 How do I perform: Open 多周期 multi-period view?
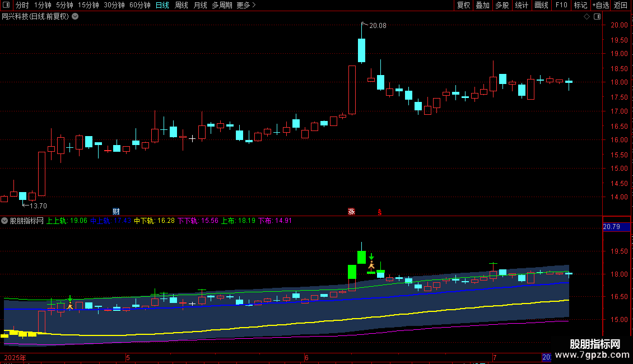(222, 5)
